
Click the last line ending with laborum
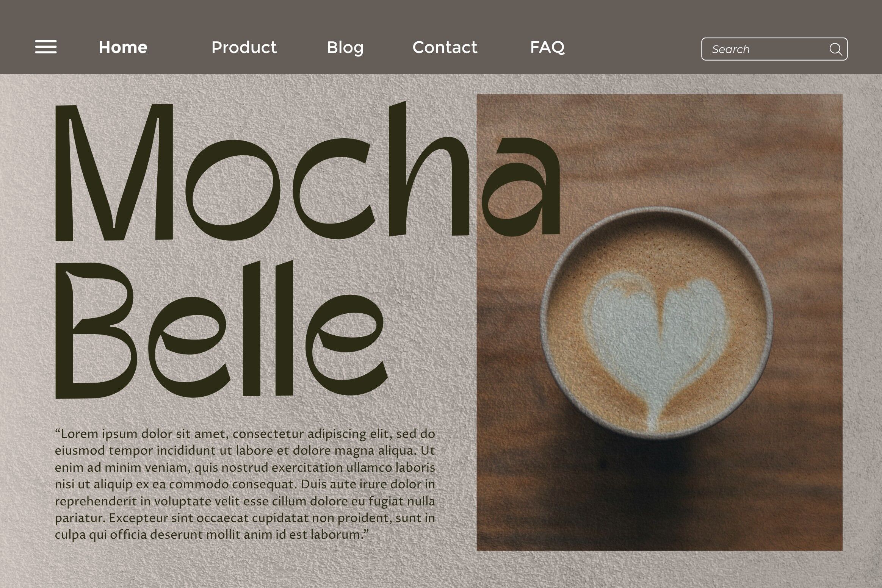tap(211, 535)
